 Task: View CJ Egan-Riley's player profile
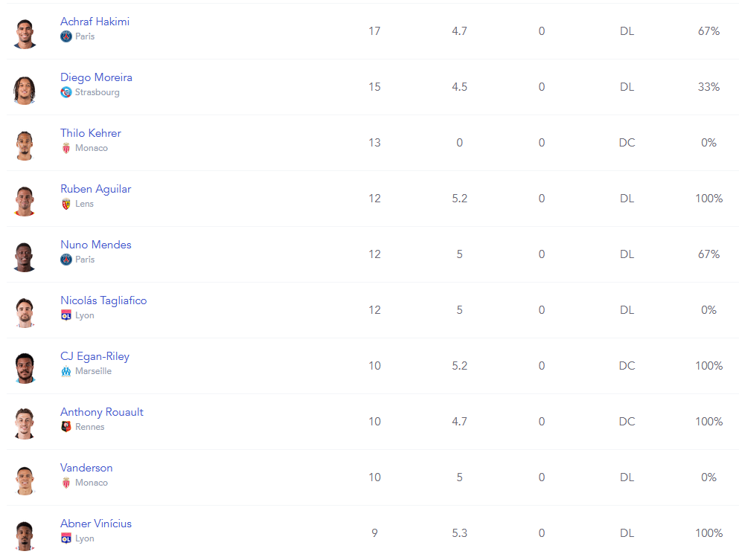tap(95, 356)
